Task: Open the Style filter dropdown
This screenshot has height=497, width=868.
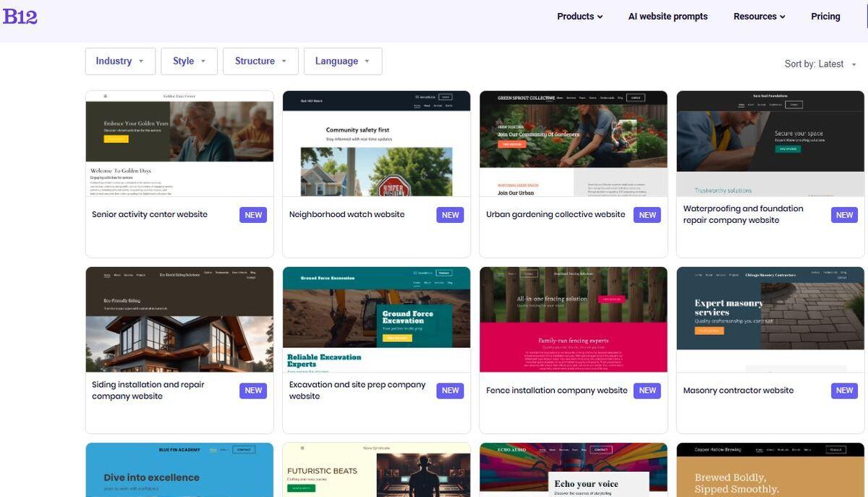Action: (189, 61)
